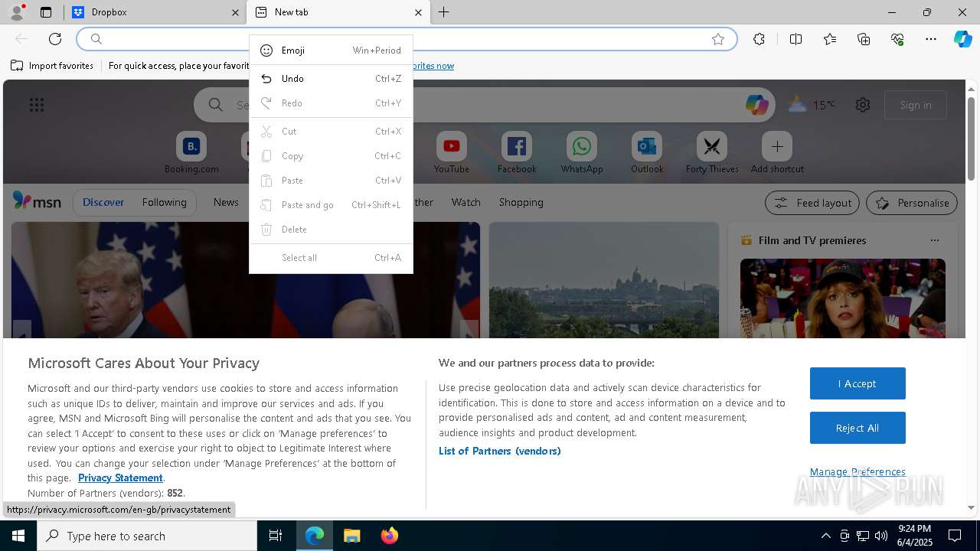Screen dimensions: 980x551
Task: Open Settings and more ellipsis menu
Action: click(931, 39)
